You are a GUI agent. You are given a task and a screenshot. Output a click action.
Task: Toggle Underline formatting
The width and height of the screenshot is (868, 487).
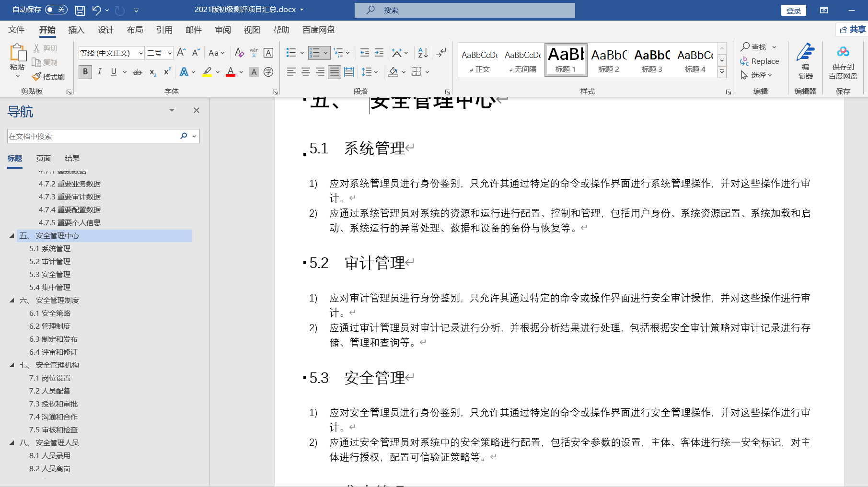[114, 72]
